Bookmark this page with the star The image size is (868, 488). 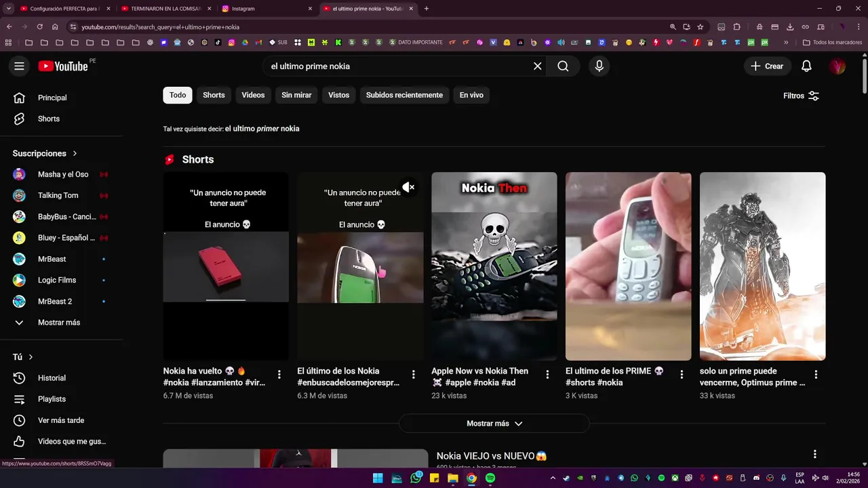[701, 27]
